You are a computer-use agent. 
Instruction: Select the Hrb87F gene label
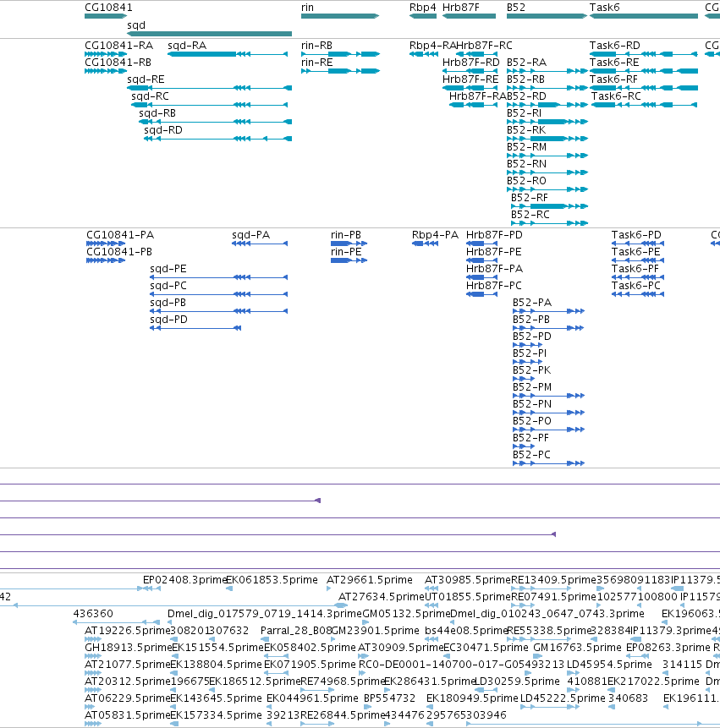click(461, 7)
